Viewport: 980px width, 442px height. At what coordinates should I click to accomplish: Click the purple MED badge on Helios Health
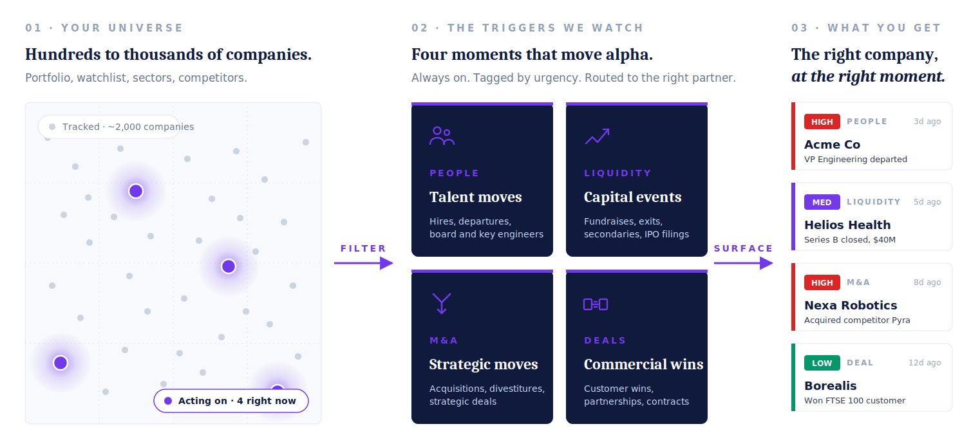pyautogui.click(x=822, y=202)
